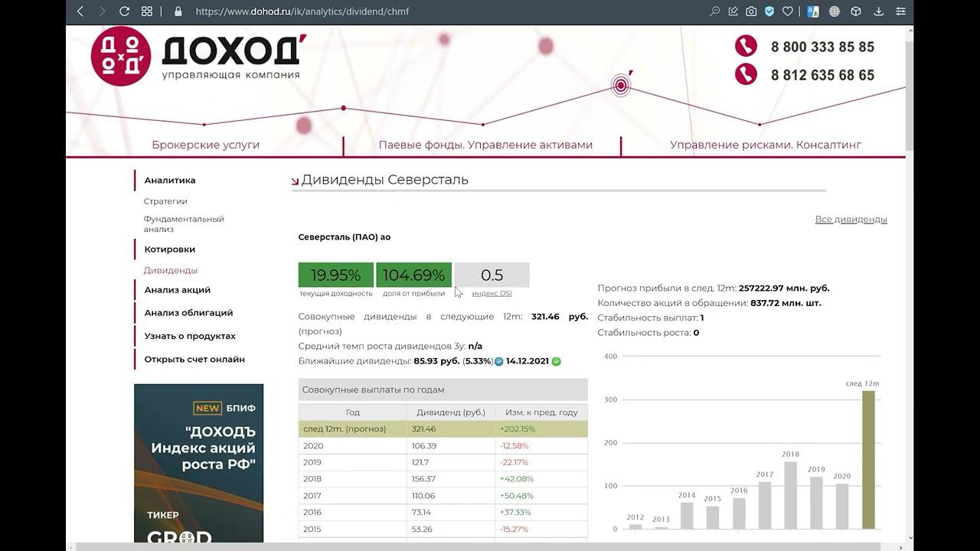Click the 2018 row change +42.08%

pyautogui.click(x=517, y=479)
